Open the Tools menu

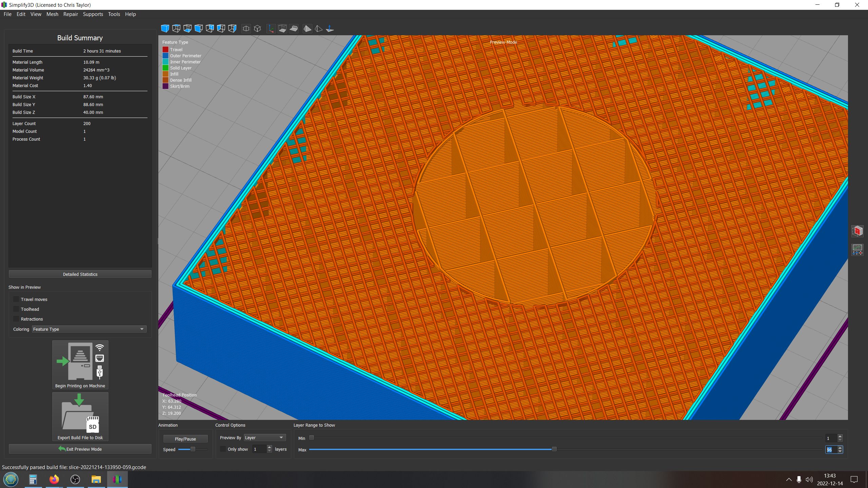click(x=114, y=14)
